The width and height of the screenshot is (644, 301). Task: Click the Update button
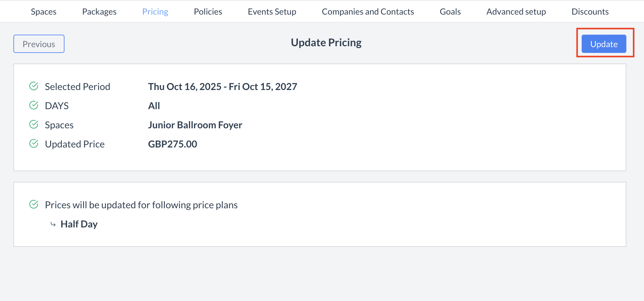(x=603, y=43)
